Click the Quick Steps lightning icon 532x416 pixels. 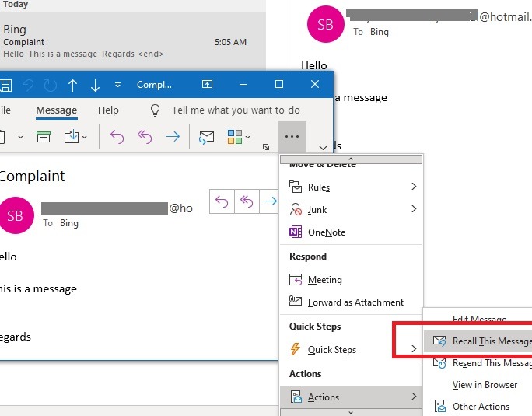click(296, 349)
